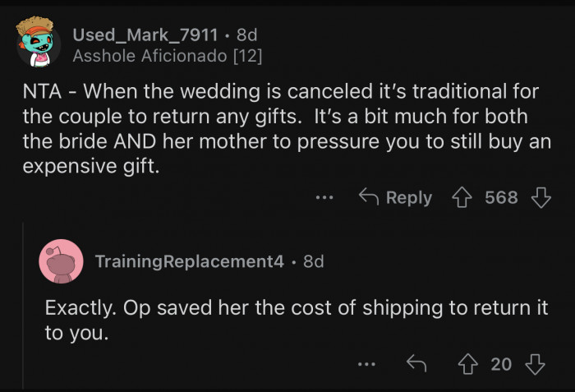This screenshot has width=575, height=392.
Task: Downvote TrainingReplacement4's reply
Action: (535, 363)
